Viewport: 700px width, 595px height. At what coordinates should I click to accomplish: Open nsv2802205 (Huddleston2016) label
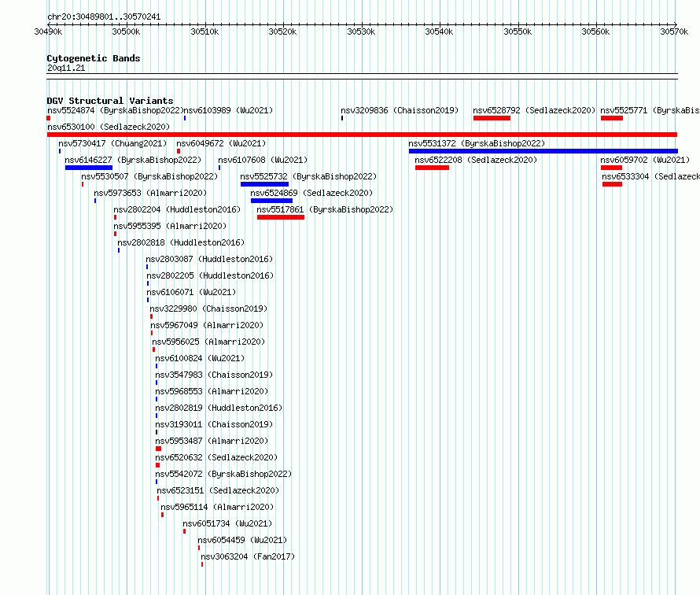click(x=210, y=275)
